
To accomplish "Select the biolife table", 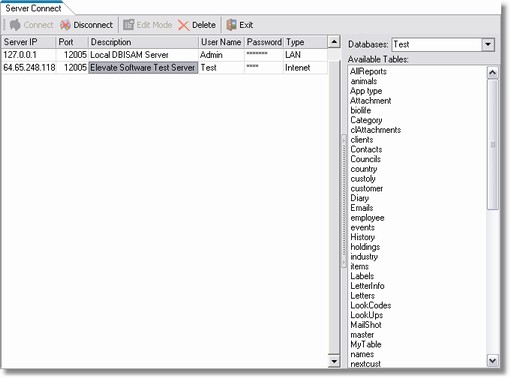I will pyautogui.click(x=361, y=110).
